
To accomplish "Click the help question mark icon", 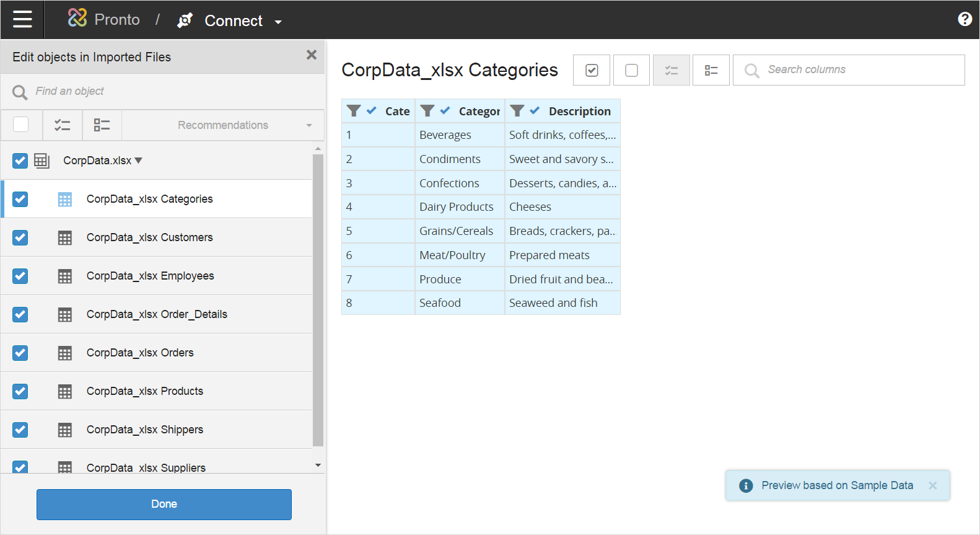I will point(965,19).
